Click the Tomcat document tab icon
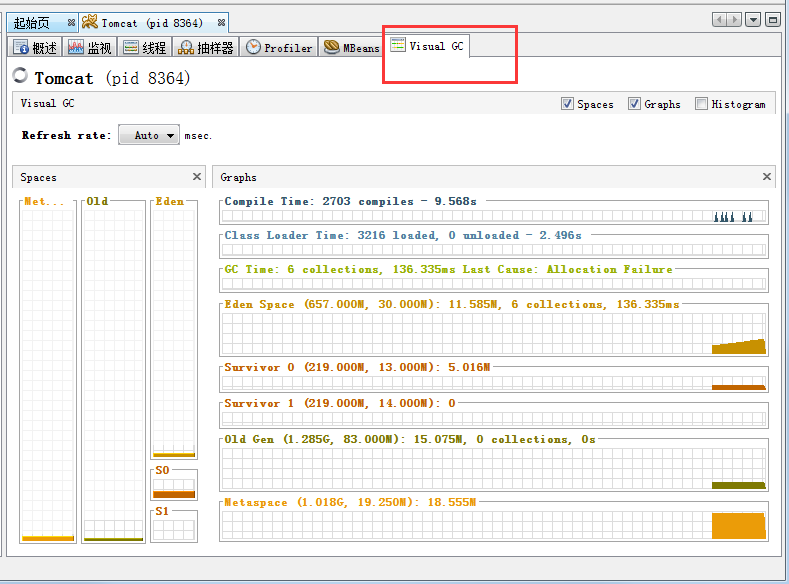Screen dimensions: 789x584 pos(90,22)
